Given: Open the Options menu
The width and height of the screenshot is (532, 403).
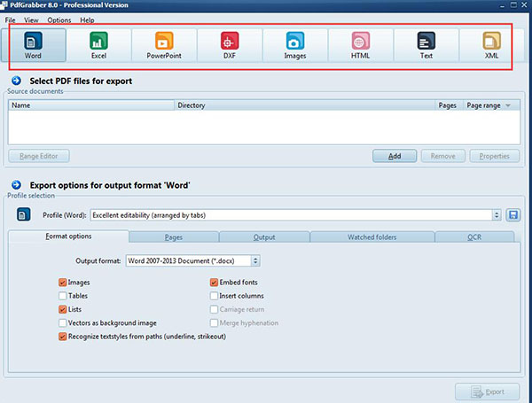Looking at the screenshot, I should 59,20.
